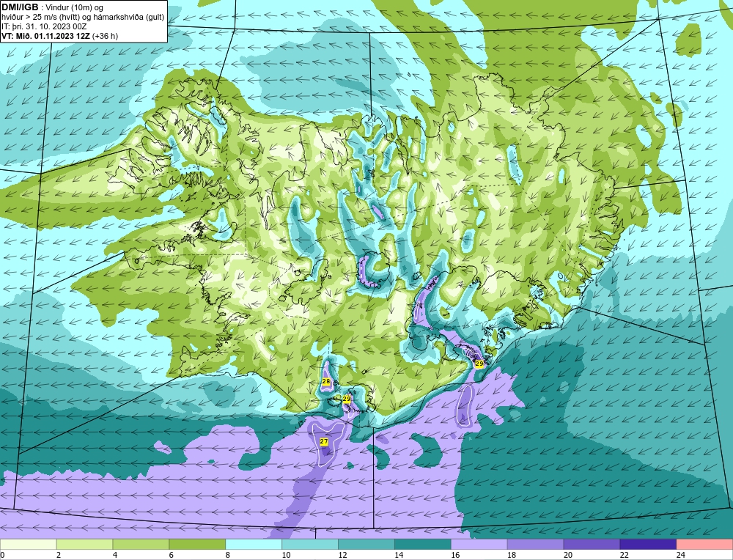
Task: Click the yellow gust marker labeled 28
Action: [x=326, y=381]
